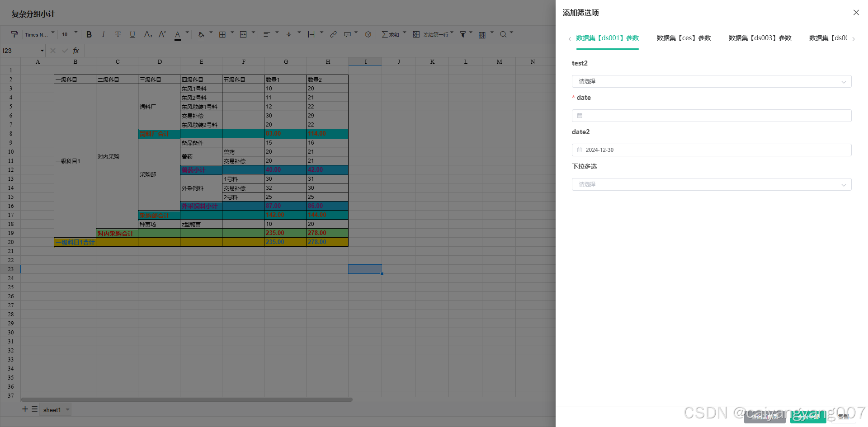Click the plus icon to add a sheet

[25, 409]
